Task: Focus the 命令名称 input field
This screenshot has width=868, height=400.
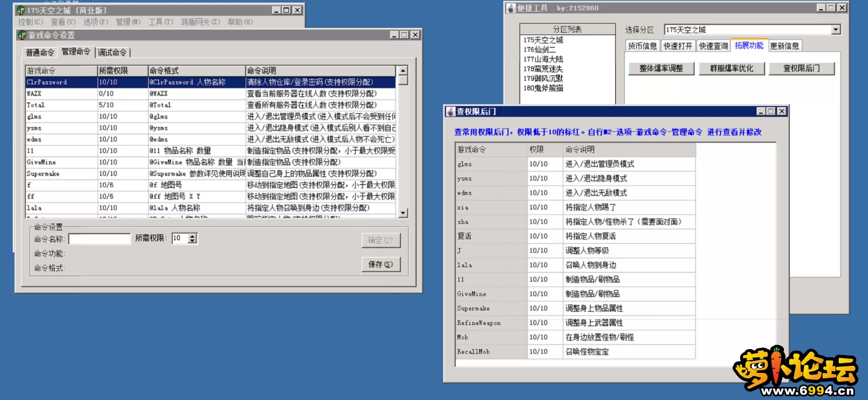Action: coord(99,238)
